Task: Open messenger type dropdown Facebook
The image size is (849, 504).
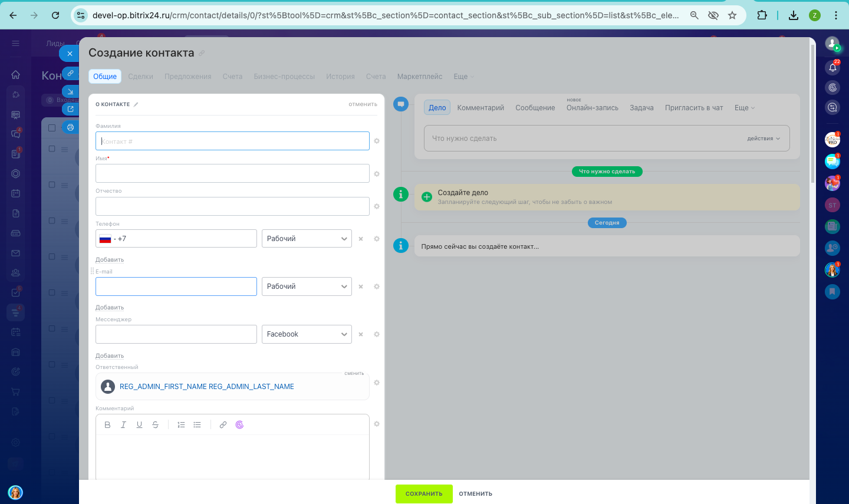Action: point(307,334)
